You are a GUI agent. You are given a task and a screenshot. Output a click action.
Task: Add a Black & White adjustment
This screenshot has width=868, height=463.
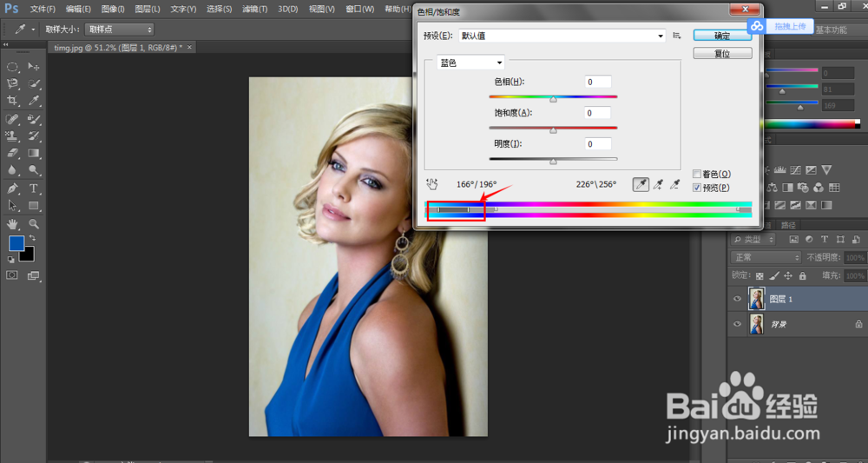(x=788, y=188)
